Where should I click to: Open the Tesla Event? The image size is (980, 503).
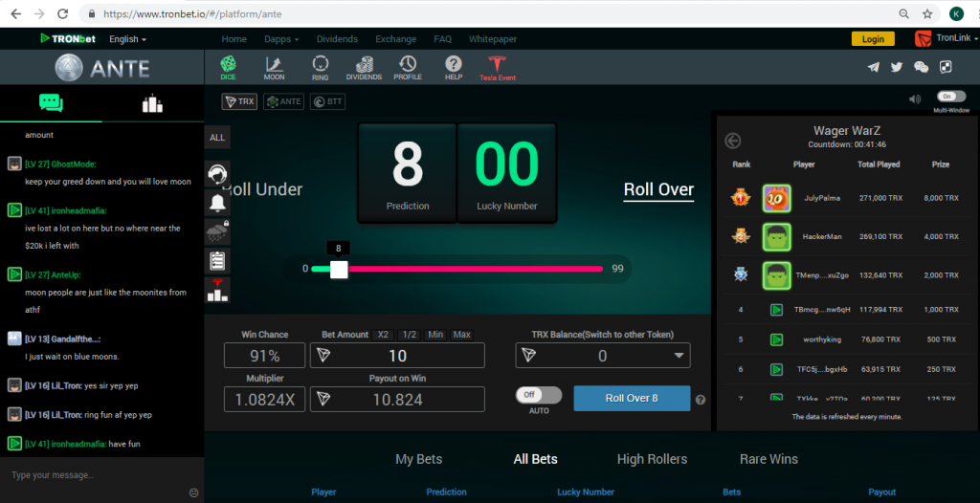pos(498,68)
